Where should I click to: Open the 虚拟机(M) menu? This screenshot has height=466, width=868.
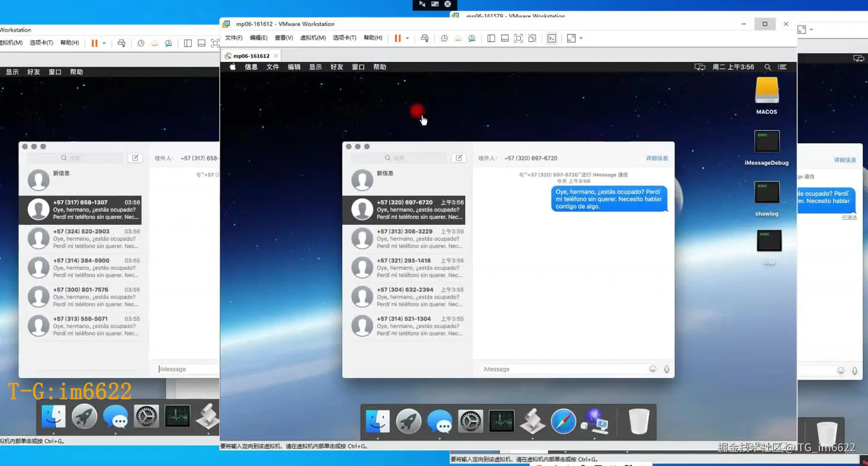pyautogui.click(x=313, y=38)
